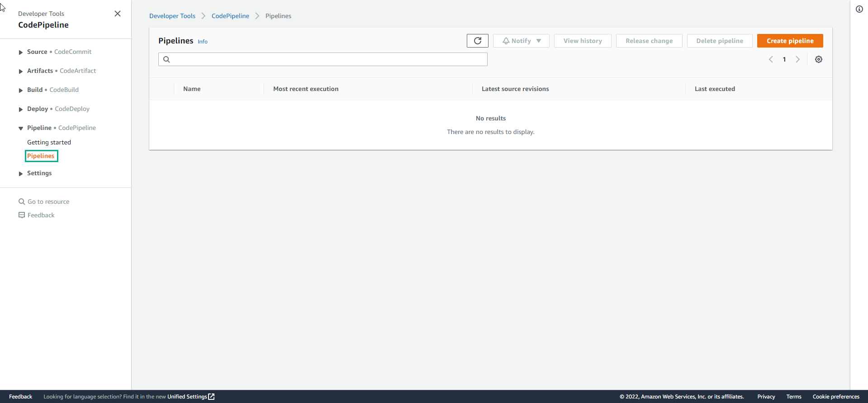Image resolution: width=868 pixels, height=403 pixels.
Task: Close the CodePipeline navigation sidebar
Action: [118, 14]
